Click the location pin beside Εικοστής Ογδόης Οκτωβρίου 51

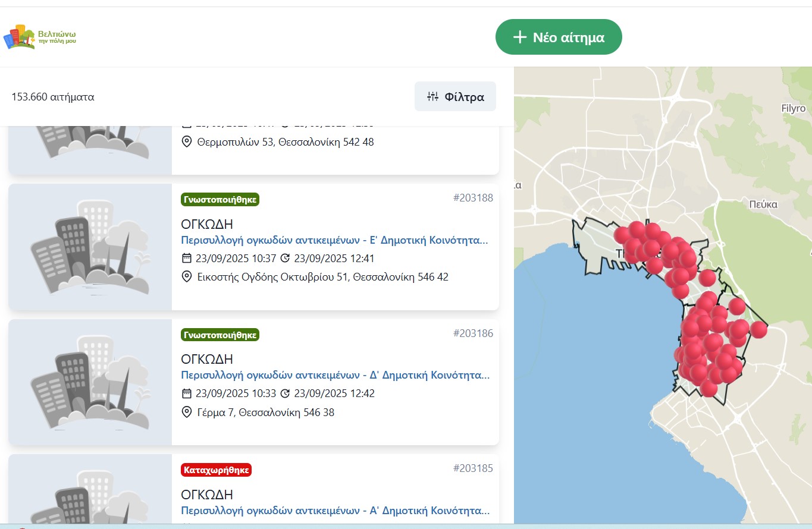click(x=187, y=277)
